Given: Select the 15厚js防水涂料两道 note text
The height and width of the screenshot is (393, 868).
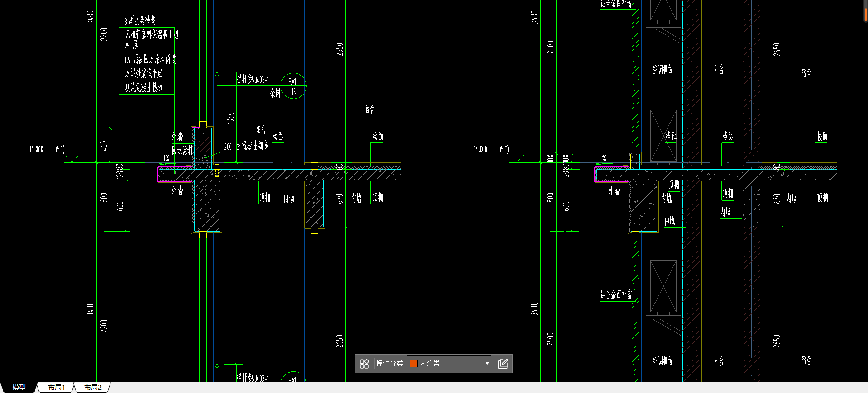Looking at the screenshot, I should click(150, 59).
